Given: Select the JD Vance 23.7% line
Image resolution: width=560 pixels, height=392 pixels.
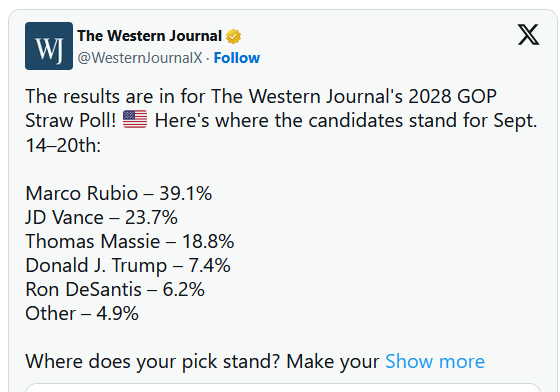Looking at the screenshot, I should (x=101, y=217).
